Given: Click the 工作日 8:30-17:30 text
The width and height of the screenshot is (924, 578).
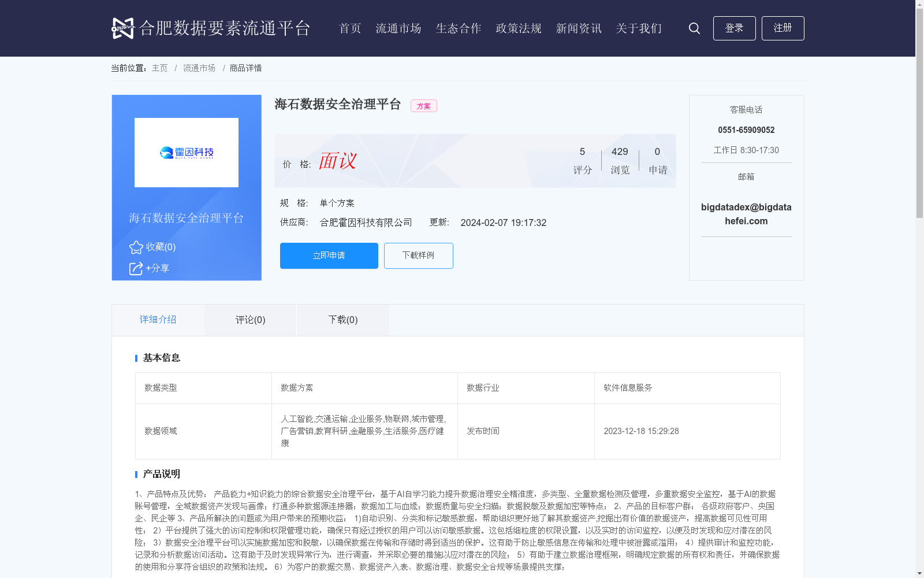Looking at the screenshot, I should click(746, 150).
